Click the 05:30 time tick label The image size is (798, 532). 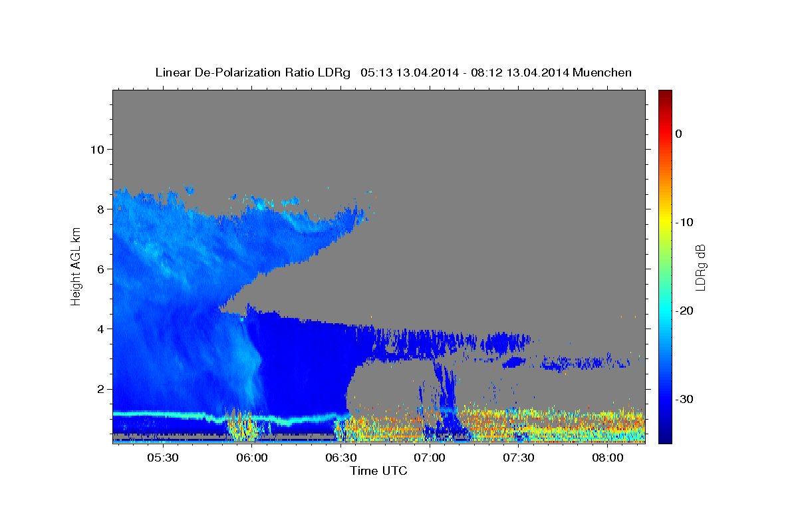[x=163, y=458]
